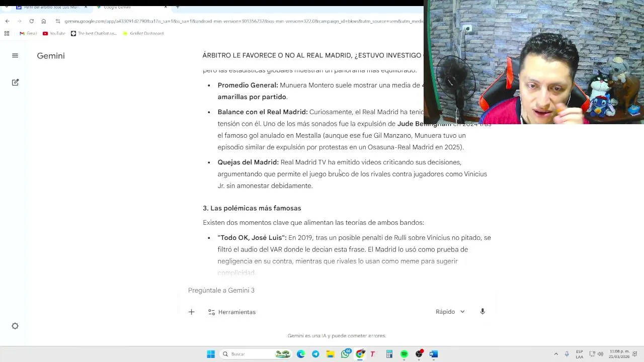Screen dimensions: 644x362
Task: Click the heading 3. Las polémicas más famosas
Action: (252, 208)
